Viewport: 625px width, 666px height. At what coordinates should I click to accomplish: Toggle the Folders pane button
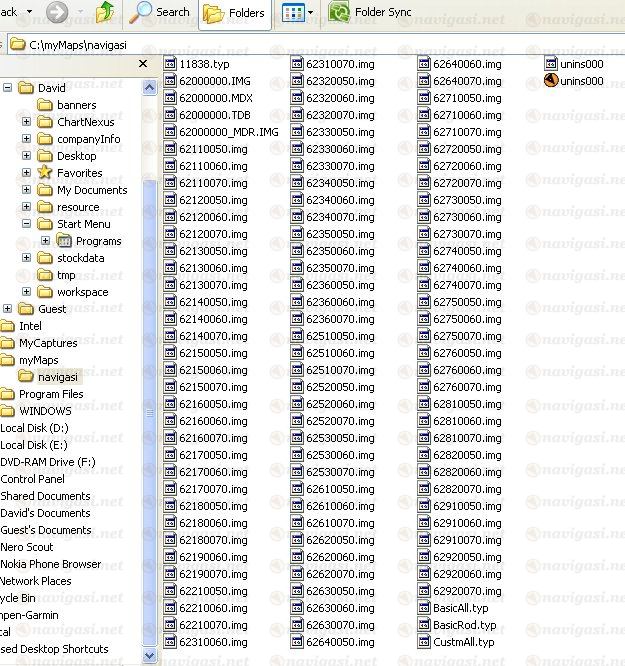(235, 13)
